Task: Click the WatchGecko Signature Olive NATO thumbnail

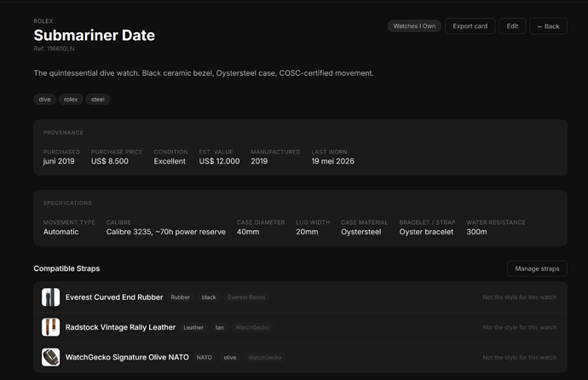Action: click(x=50, y=357)
